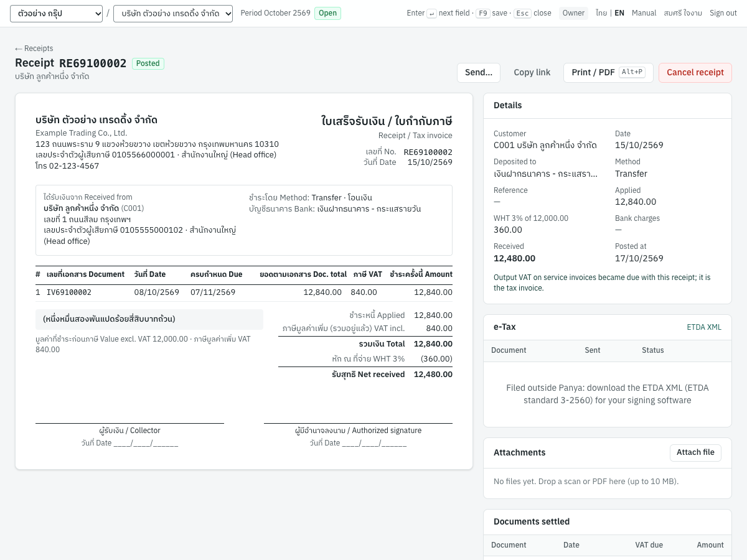Open the ตัวอย่าง กรุ๊ป group dropdown
This screenshot has height=560, width=747.
click(56, 13)
